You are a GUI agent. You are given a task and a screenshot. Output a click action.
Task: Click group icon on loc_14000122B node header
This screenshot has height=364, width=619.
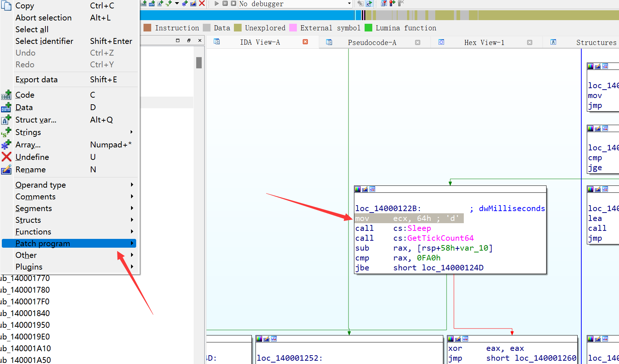click(372, 189)
